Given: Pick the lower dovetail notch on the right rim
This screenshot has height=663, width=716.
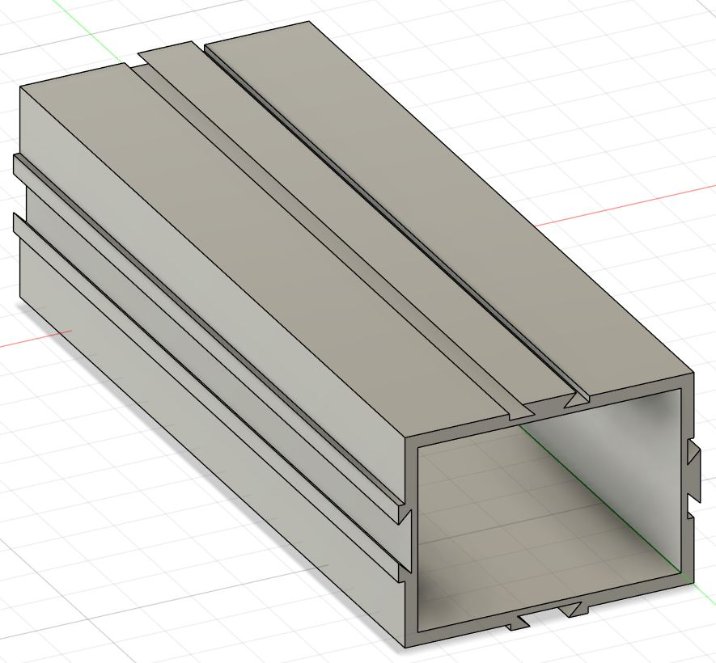Looking at the screenshot, I should pyautogui.click(x=691, y=515).
